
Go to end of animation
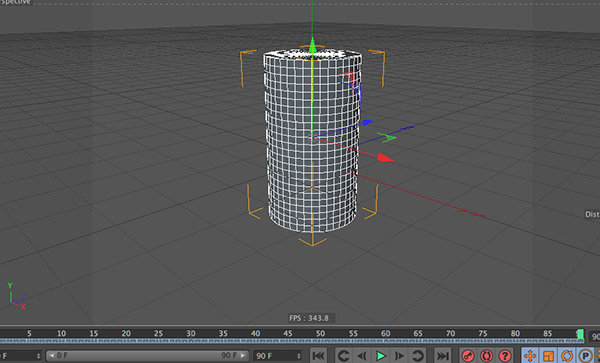pos(443,356)
